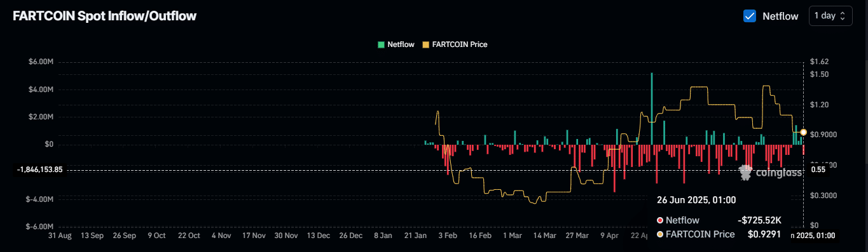
Task: Click the 9 Apr date label
Action: coord(609,235)
